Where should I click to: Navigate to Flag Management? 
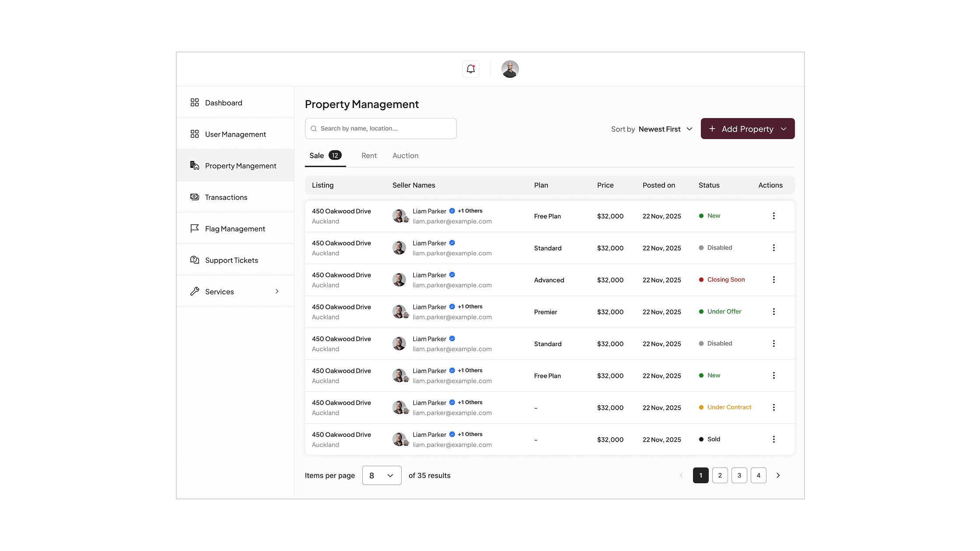click(235, 229)
